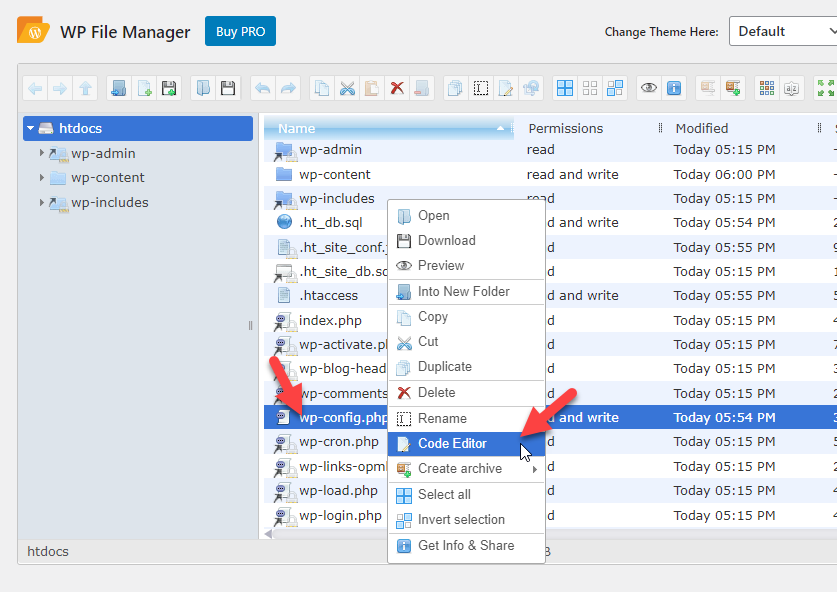Image resolution: width=837 pixels, height=592 pixels.
Task: Click the toolbar Select none icon
Action: pyautogui.click(x=590, y=88)
